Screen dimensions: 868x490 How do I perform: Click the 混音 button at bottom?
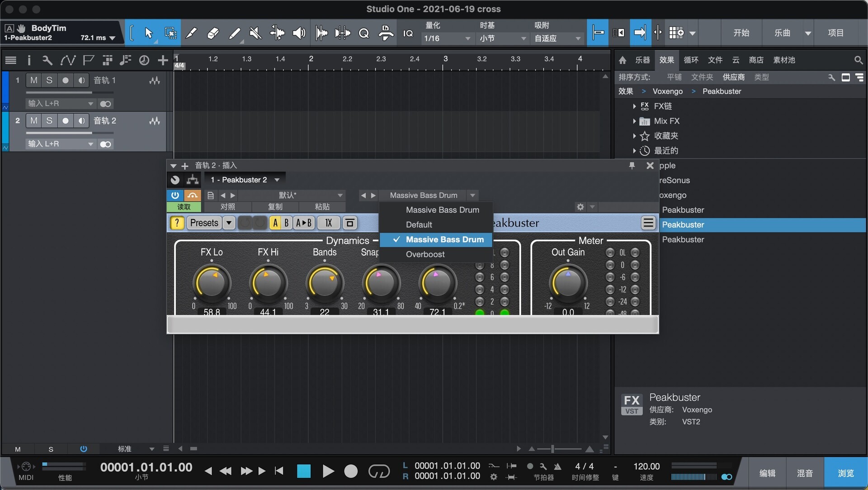click(805, 473)
